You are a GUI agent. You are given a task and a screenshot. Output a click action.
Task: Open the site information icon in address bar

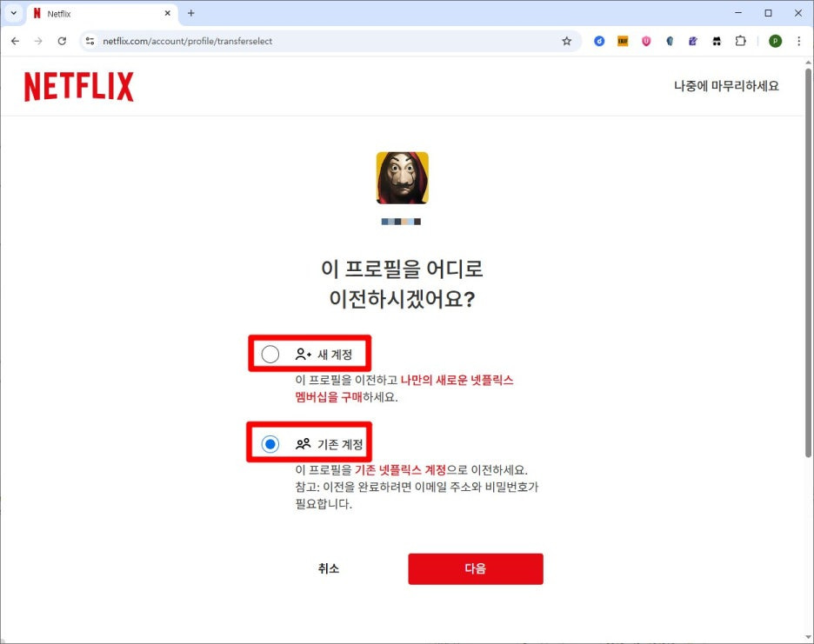pyautogui.click(x=90, y=41)
